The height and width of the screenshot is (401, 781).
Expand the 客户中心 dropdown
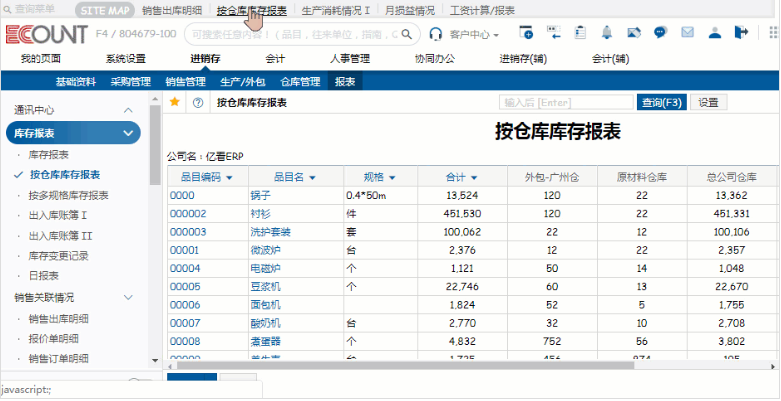474,34
